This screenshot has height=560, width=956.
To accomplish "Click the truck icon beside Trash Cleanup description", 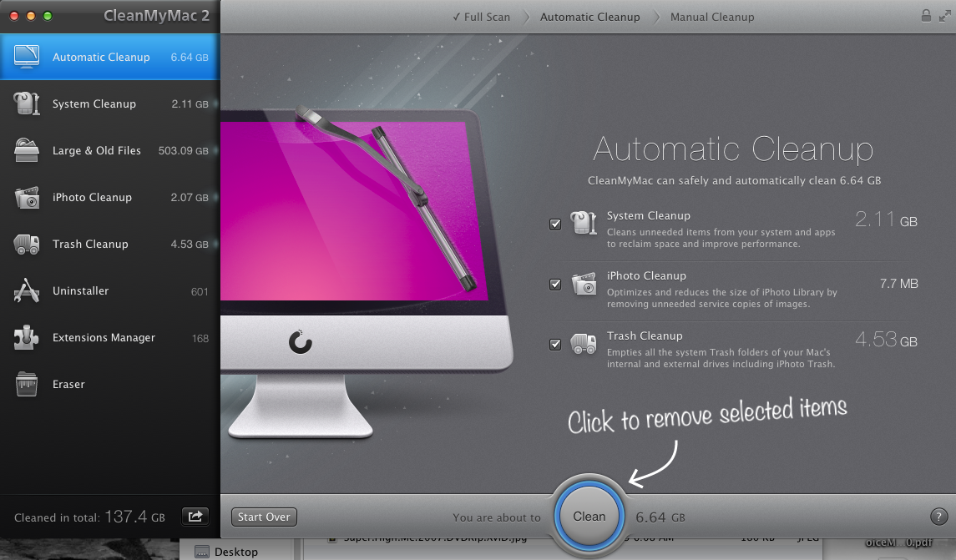I will [584, 344].
